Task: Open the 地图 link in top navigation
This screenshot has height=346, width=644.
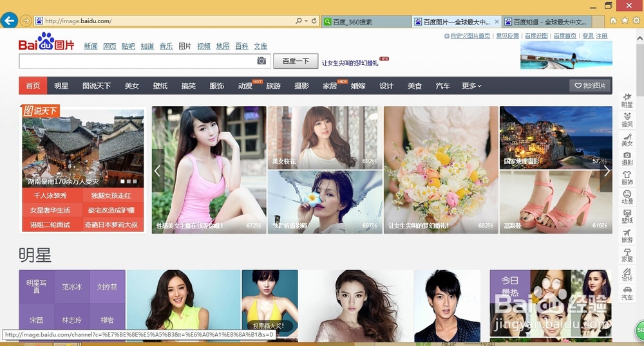Action: [223, 46]
